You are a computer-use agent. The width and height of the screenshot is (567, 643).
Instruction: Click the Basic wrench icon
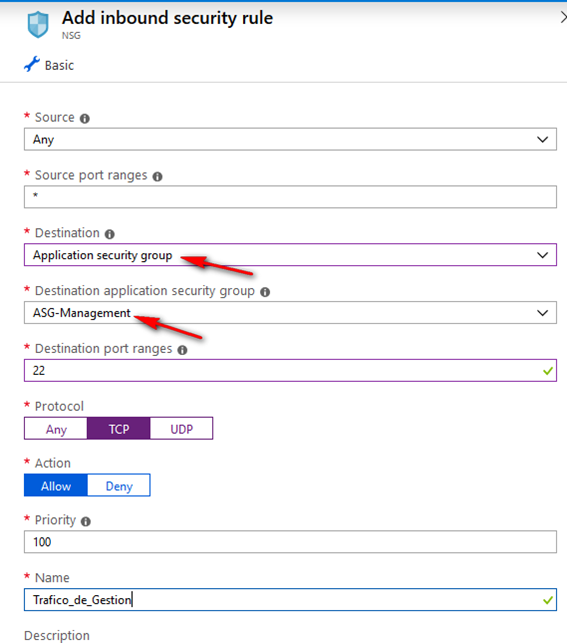point(32,64)
